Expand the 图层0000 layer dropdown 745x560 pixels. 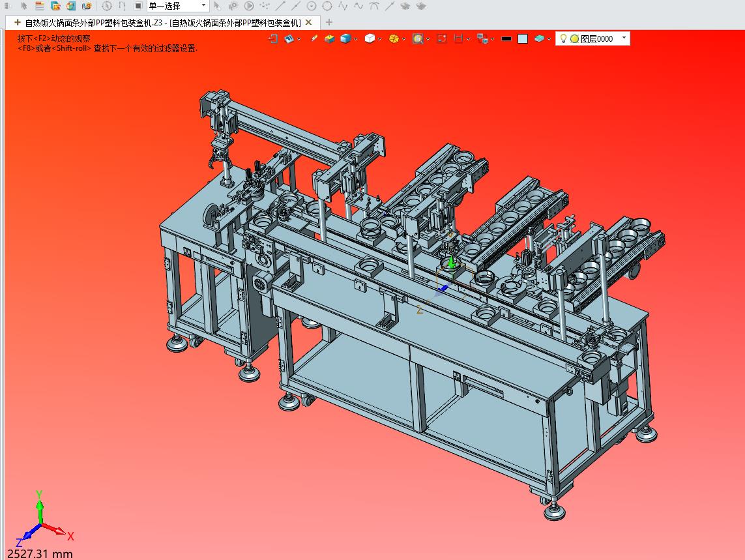point(624,38)
